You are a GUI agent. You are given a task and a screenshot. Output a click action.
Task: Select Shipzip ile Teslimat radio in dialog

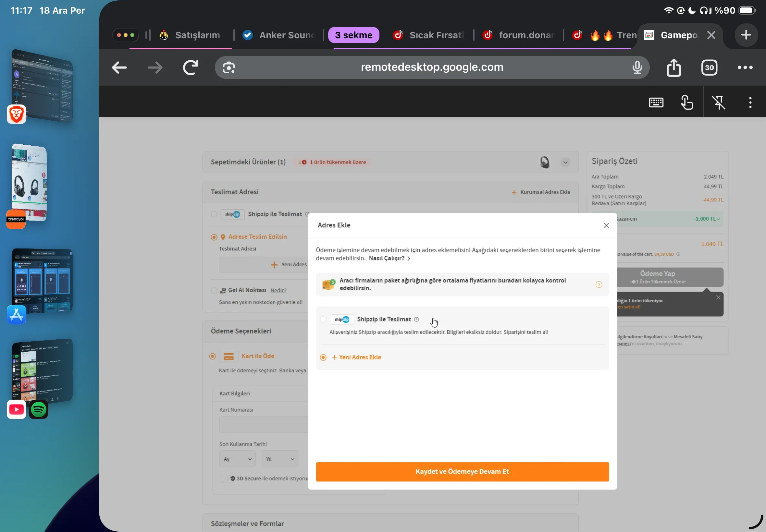pyautogui.click(x=323, y=319)
